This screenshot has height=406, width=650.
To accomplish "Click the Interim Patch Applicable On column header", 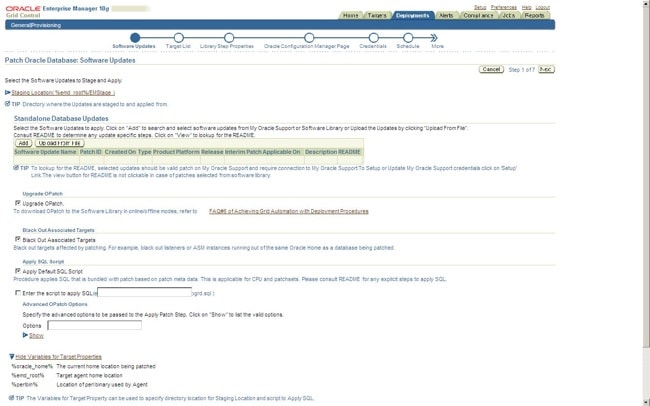I will pyautogui.click(x=263, y=152).
